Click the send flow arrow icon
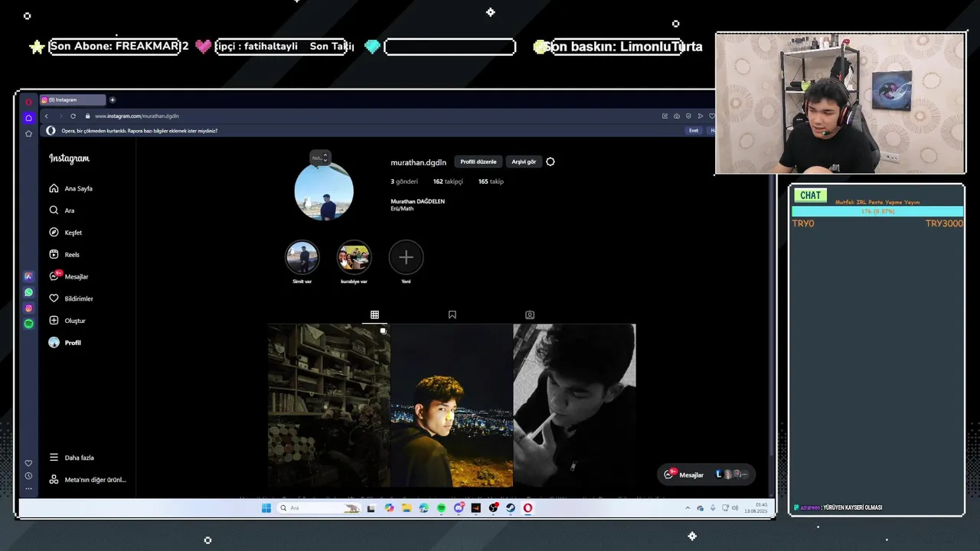Viewport: 980px width, 551px height. pyautogui.click(x=700, y=116)
